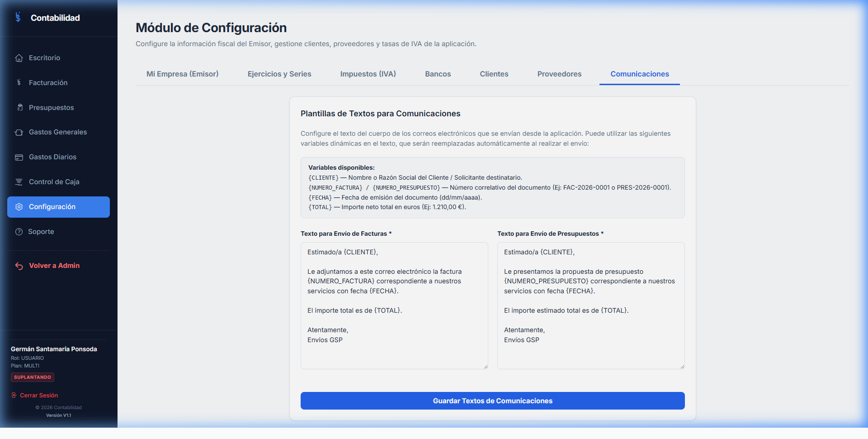Click Guardar Textos de Comunicaciones button
This screenshot has height=439, width=868.
[x=493, y=401]
